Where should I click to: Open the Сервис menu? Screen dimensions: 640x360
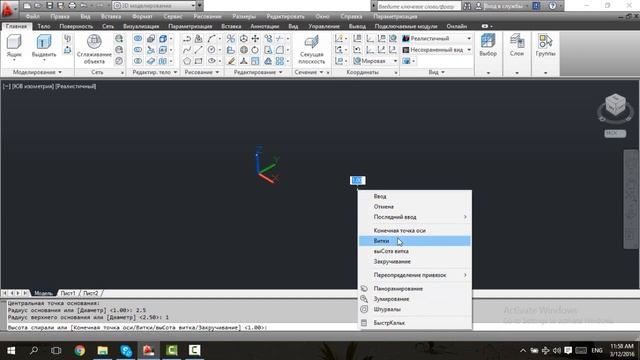173,16
